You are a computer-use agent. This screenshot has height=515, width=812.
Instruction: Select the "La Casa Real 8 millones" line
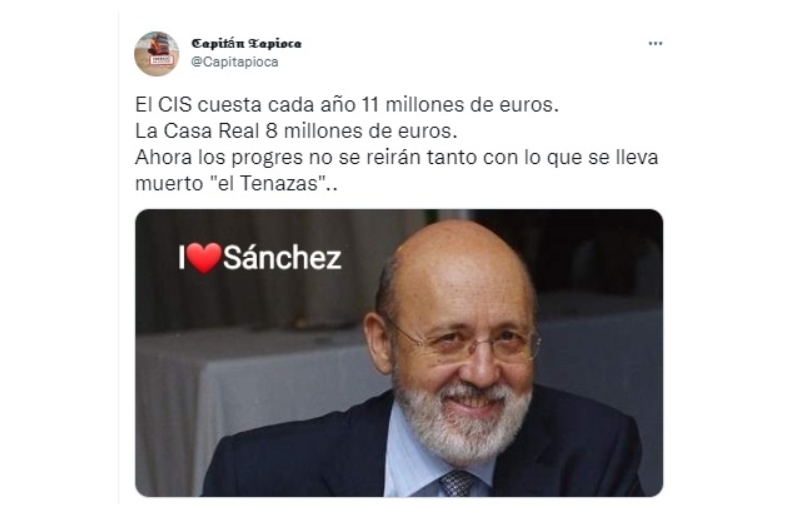pos(296,131)
